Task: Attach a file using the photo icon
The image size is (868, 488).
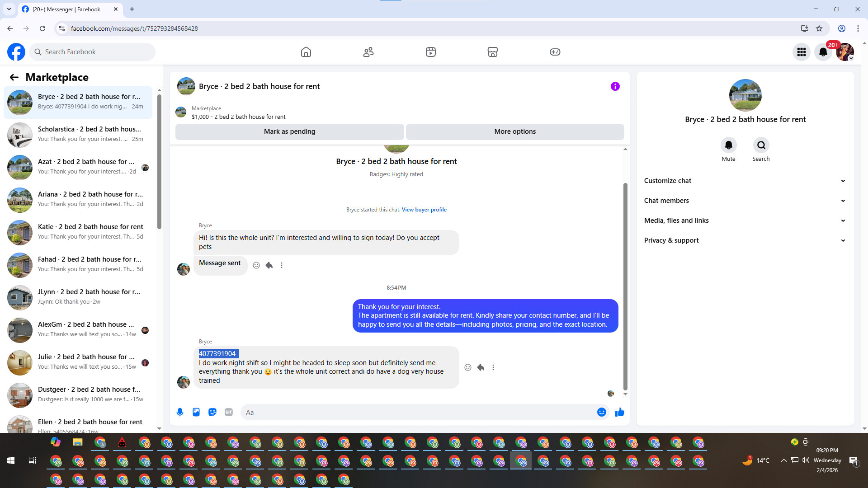Action: tap(196, 412)
